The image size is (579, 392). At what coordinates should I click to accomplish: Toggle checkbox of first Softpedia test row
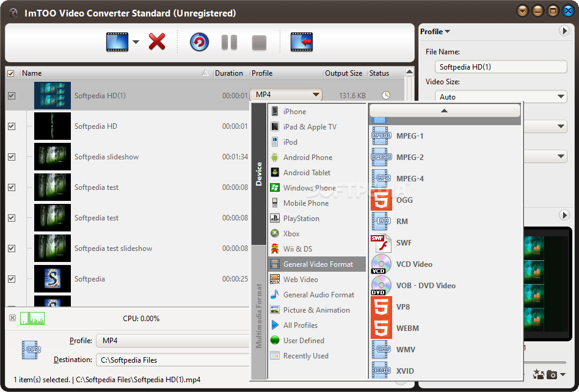(12, 187)
